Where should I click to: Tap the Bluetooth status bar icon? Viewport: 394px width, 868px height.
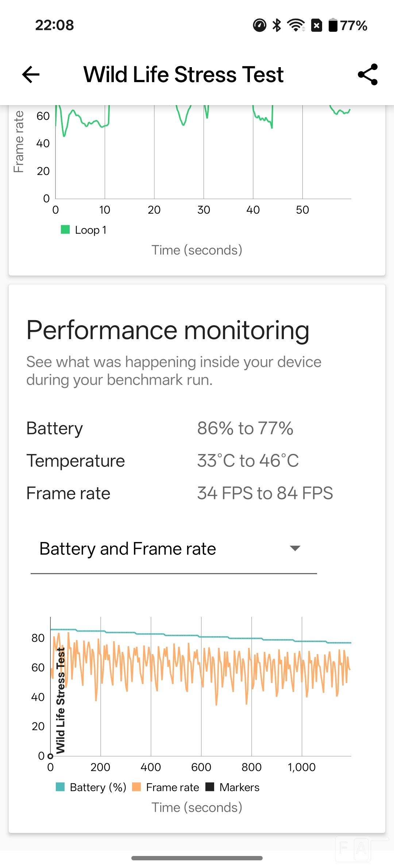277,25
